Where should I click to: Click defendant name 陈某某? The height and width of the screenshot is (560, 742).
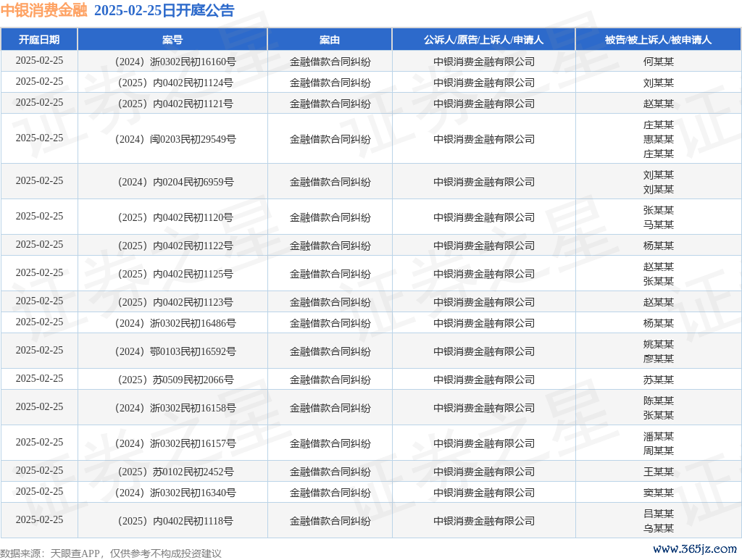658,401
